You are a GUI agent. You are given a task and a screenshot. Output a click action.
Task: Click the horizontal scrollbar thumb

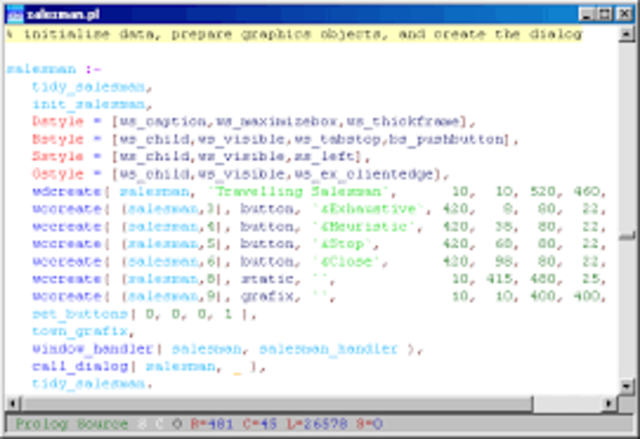(277, 404)
